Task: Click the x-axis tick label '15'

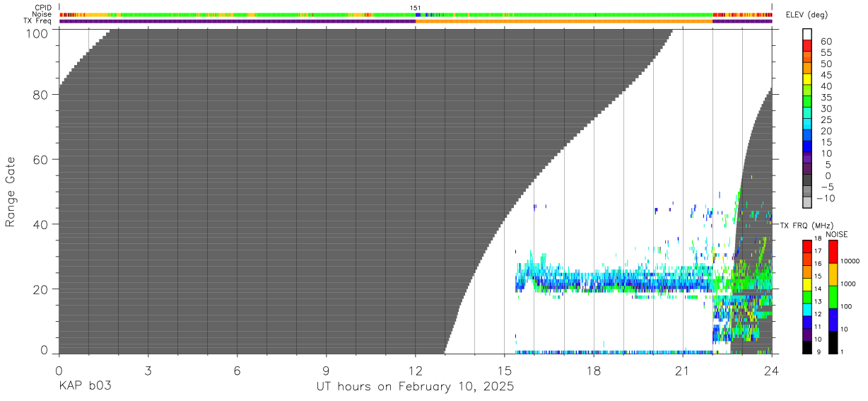Action: point(504,371)
